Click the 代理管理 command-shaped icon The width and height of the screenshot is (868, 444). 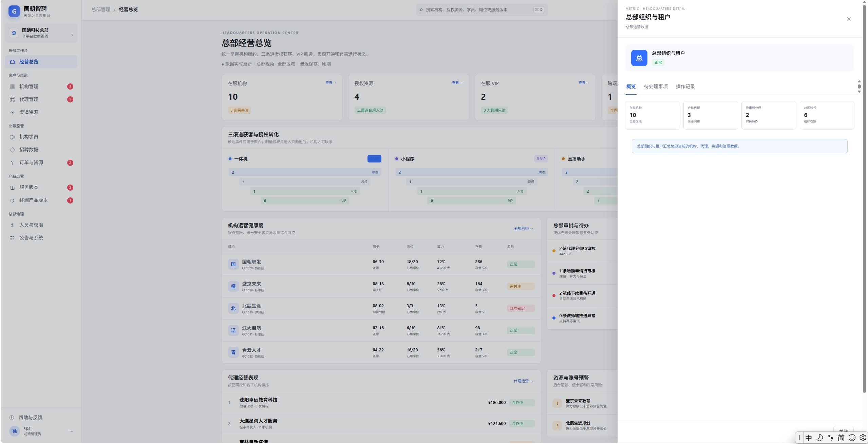12,99
